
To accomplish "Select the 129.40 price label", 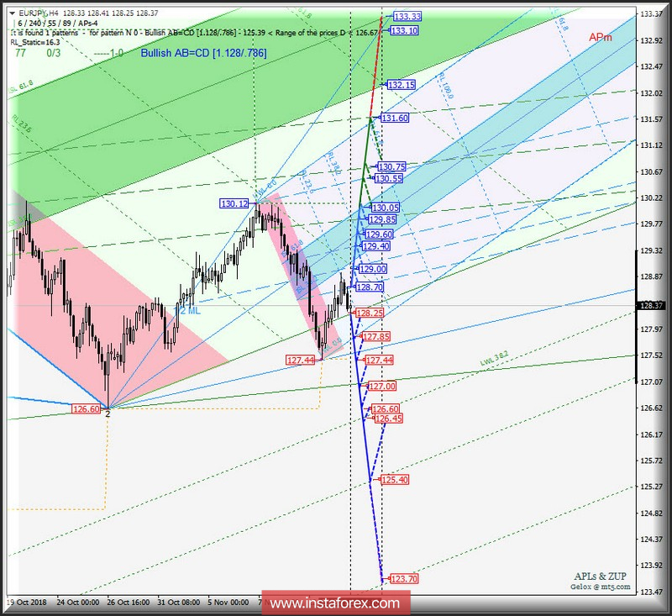I will pyautogui.click(x=375, y=246).
